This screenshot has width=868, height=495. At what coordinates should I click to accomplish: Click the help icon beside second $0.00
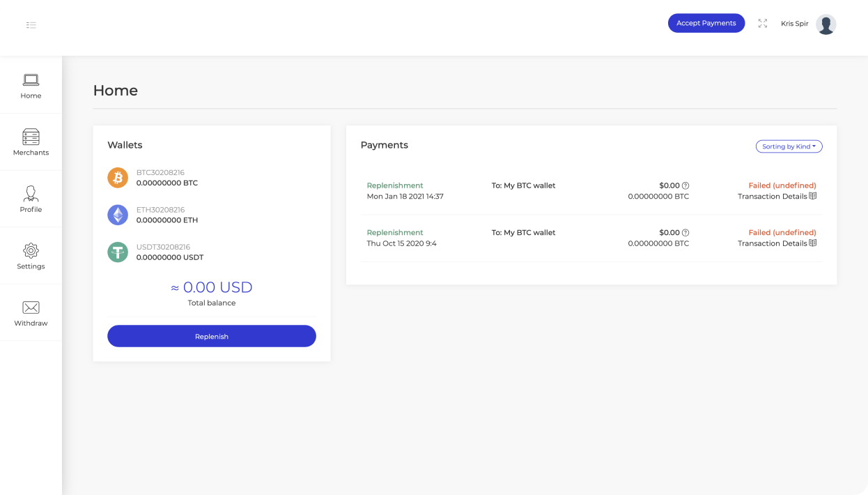685,233
